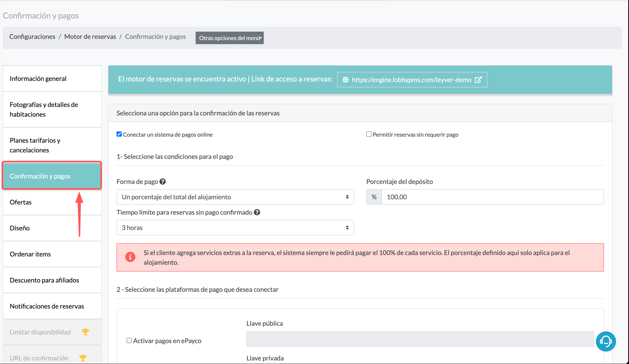Screen dimensions: 629x364
Task: Open Descuento para afiliados
Action: [x=52, y=280]
